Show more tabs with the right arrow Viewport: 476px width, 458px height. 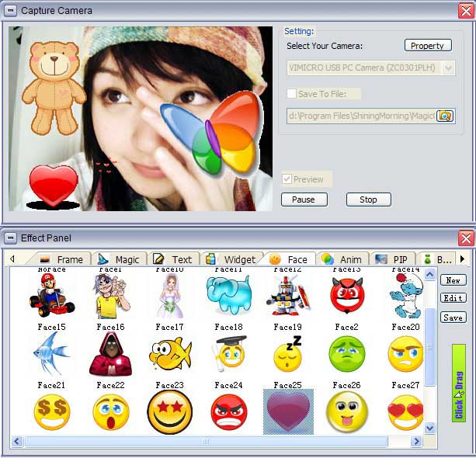462,259
